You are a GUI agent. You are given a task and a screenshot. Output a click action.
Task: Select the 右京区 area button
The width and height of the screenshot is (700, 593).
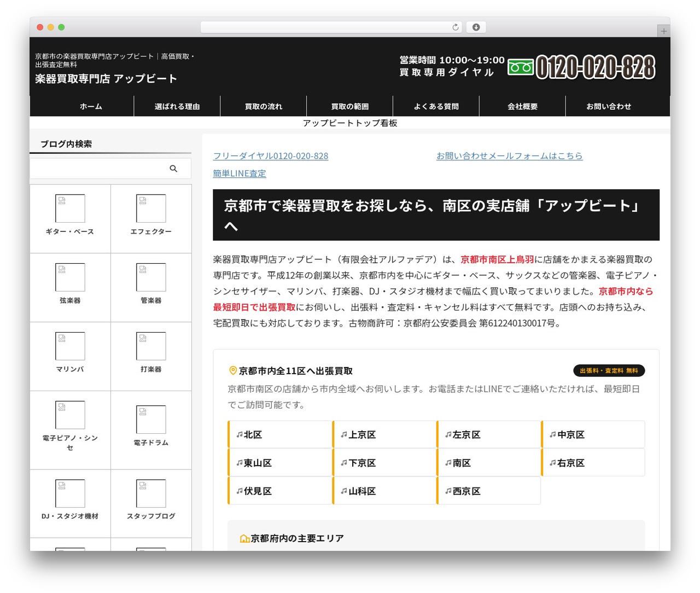[x=593, y=463]
